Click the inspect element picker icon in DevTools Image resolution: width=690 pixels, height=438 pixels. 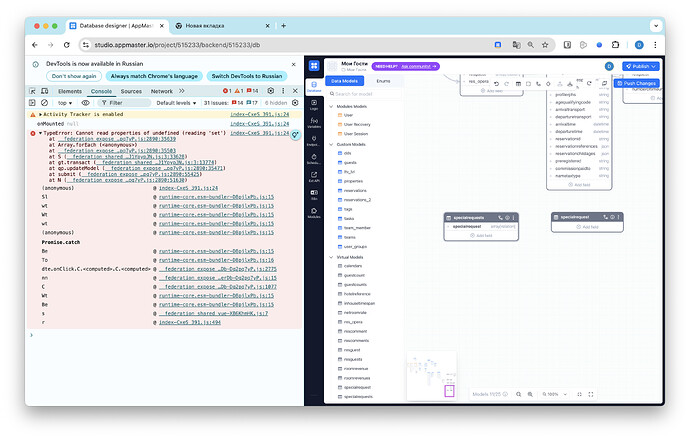click(33, 91)
